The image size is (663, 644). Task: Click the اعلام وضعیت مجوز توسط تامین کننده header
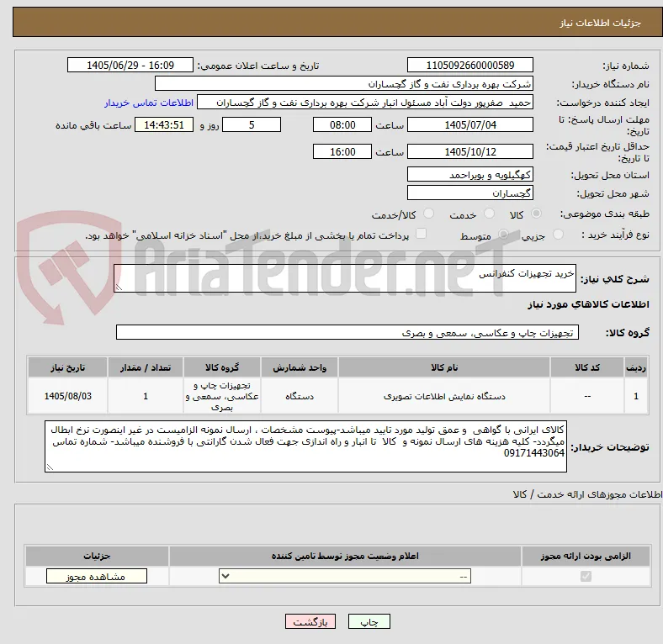(345, 556)
